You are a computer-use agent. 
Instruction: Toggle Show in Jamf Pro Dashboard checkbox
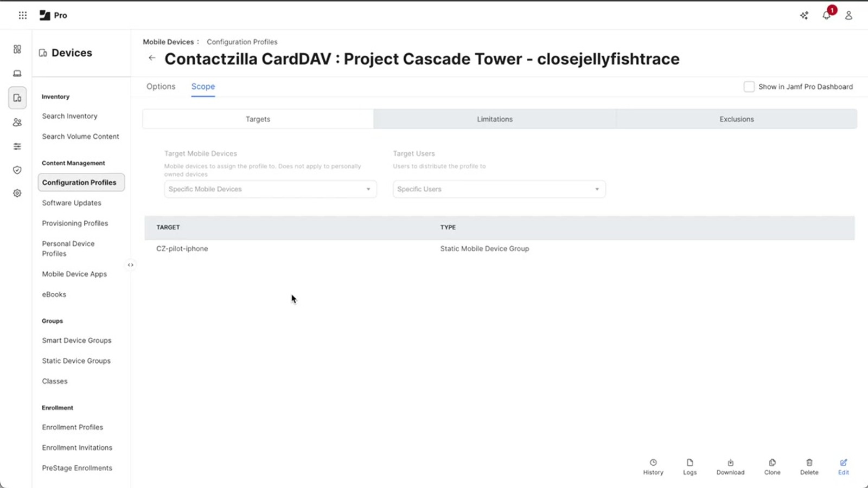coord(749,87)
